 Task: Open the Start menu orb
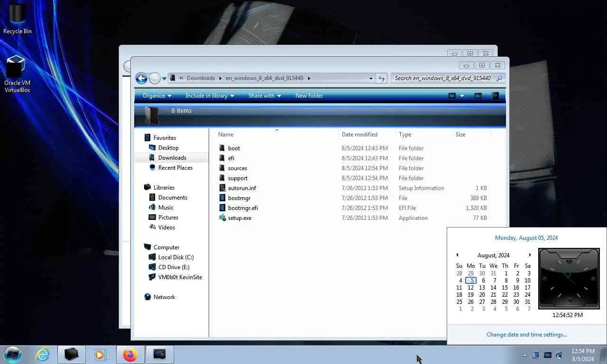13,354
